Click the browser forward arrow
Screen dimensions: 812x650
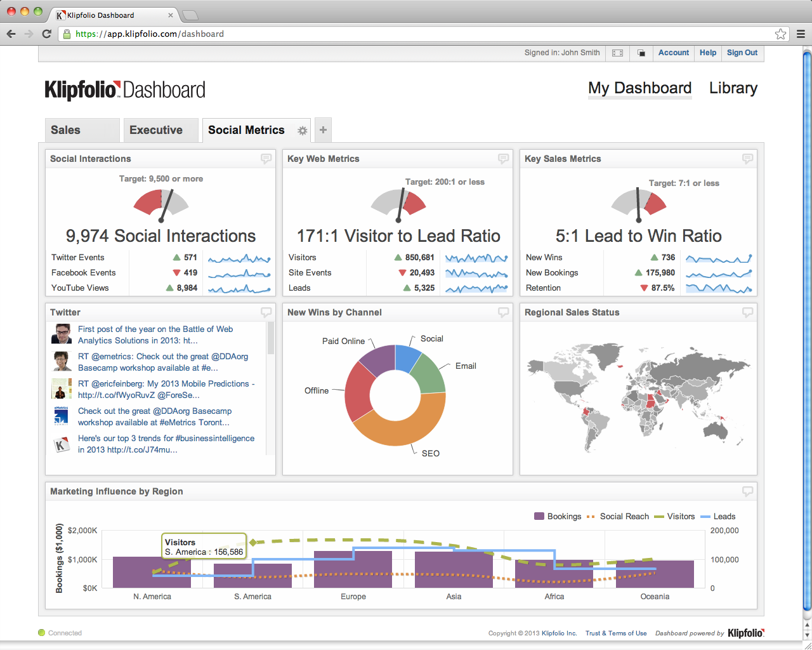click(x=29, y=34)
